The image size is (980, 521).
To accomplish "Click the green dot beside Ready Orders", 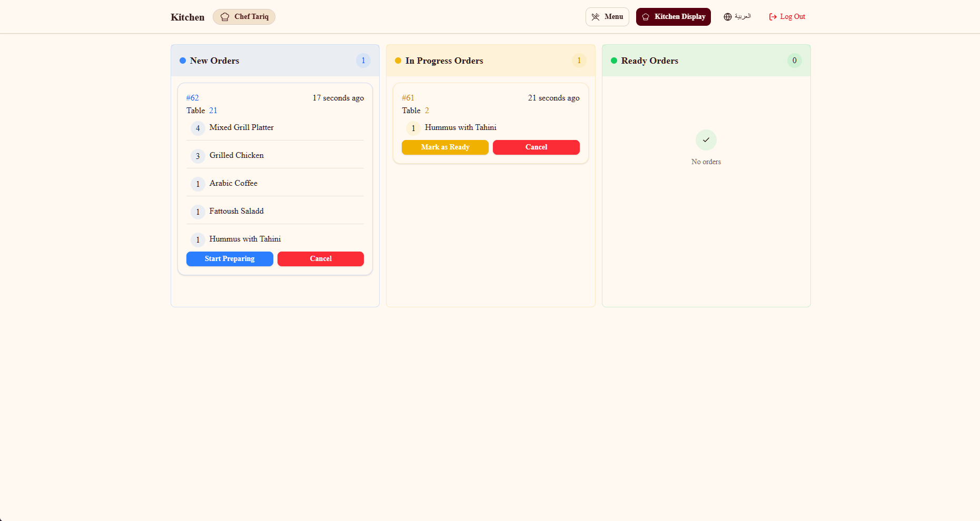I will click(614, 61).
